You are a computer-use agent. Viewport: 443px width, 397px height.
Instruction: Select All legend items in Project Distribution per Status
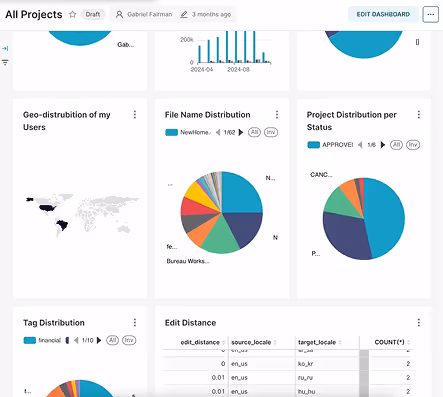pyautogui.click(x=396, y=145)
